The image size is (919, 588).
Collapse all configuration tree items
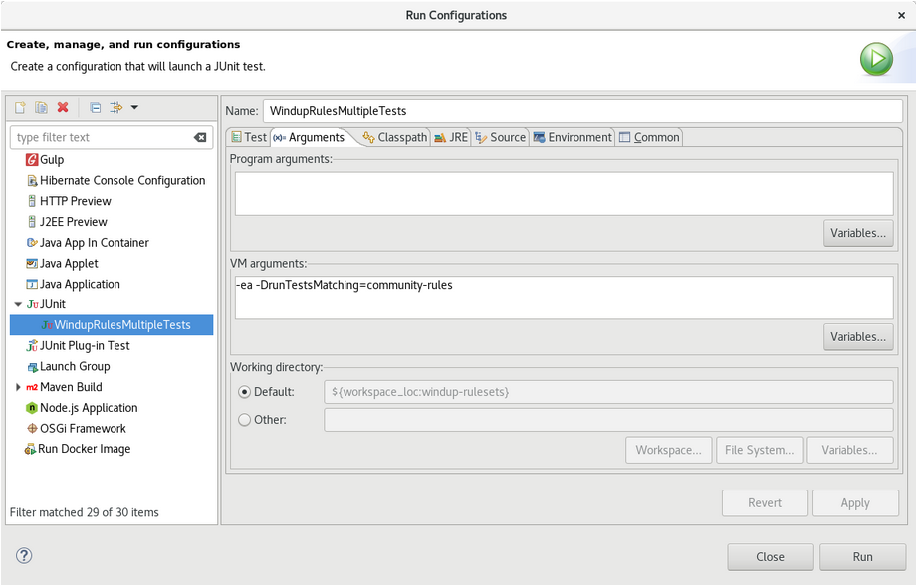pyautogui.click(x=95, y=108)
